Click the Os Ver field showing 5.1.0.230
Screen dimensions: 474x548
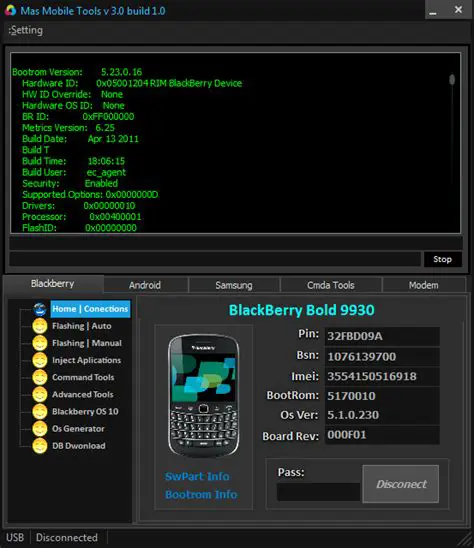[x=382, y=415]
